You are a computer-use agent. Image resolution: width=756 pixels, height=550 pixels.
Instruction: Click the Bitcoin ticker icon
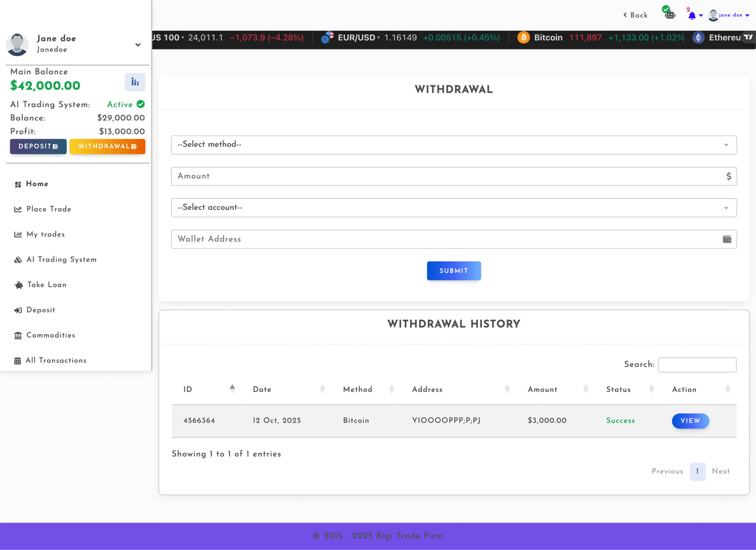[524, 38]
